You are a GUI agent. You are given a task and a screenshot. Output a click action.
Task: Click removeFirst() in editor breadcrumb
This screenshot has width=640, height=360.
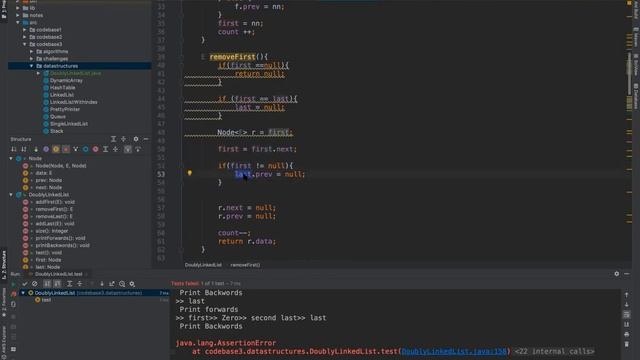click(x=245, y=265)
